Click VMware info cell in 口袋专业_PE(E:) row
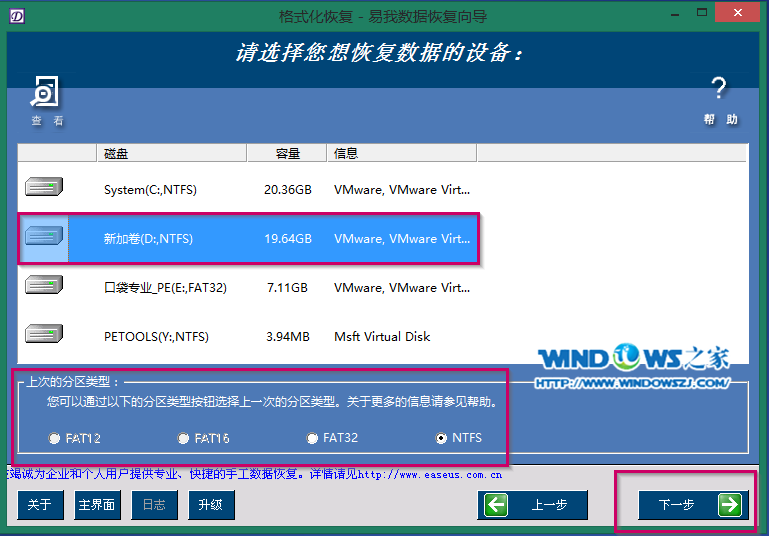Viewport: 769px width, 536px height. 402,288
